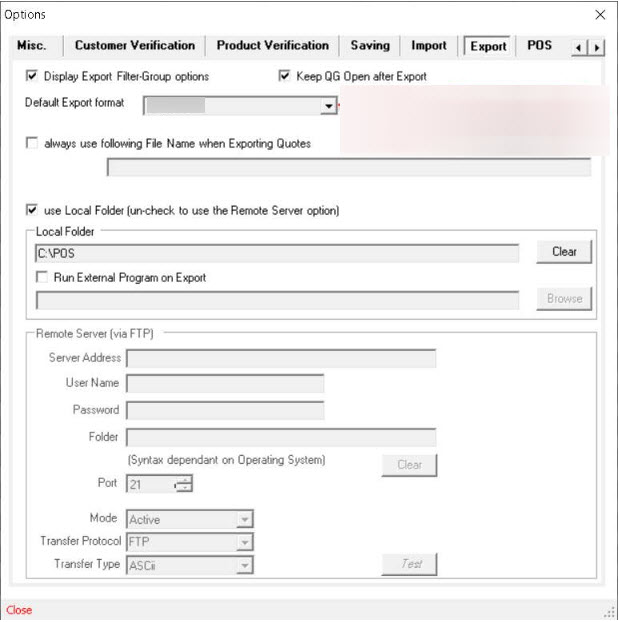Open the Product Verification tab
This screenshot has height=622, width=619.
tap(272, 46)
